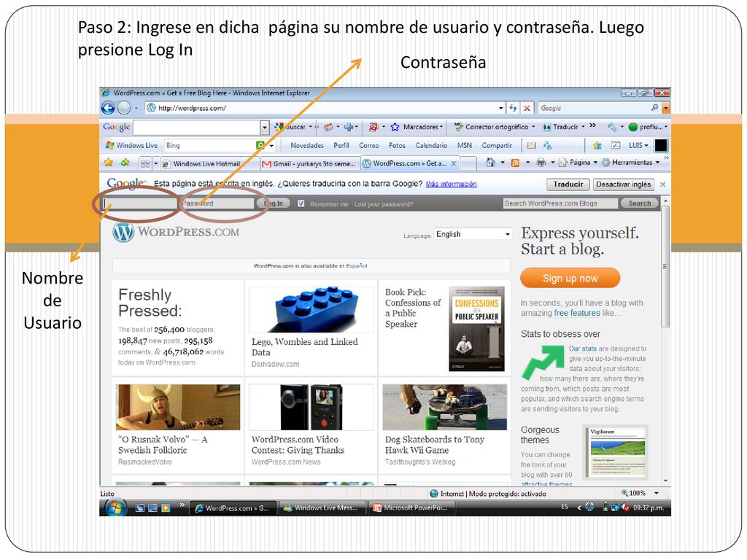Click the Windows Start orb

tap(115, 507)
